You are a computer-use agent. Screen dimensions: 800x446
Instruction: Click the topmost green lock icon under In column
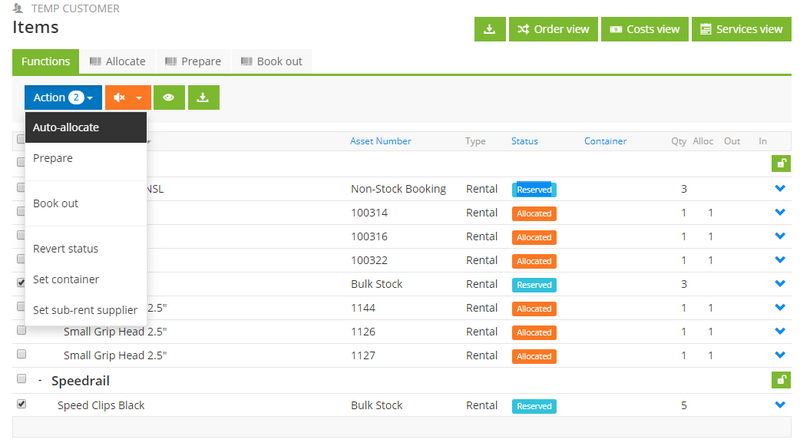(780, 164)
